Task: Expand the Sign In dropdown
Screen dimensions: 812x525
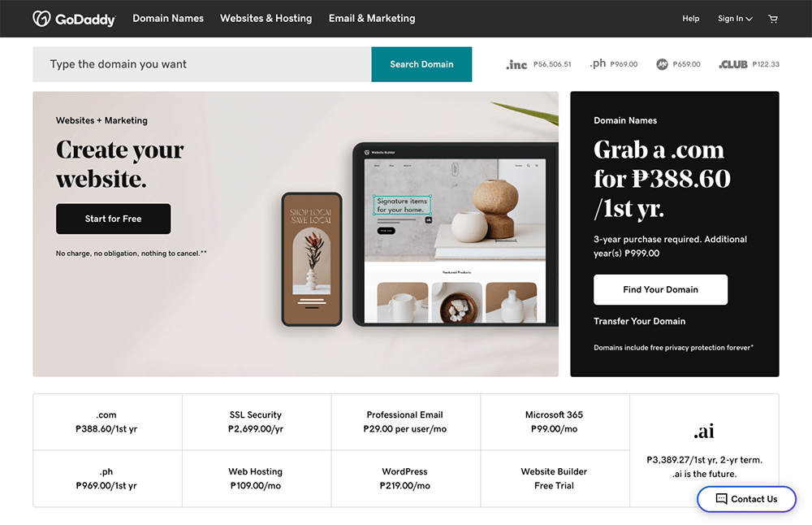Action: 734,19
